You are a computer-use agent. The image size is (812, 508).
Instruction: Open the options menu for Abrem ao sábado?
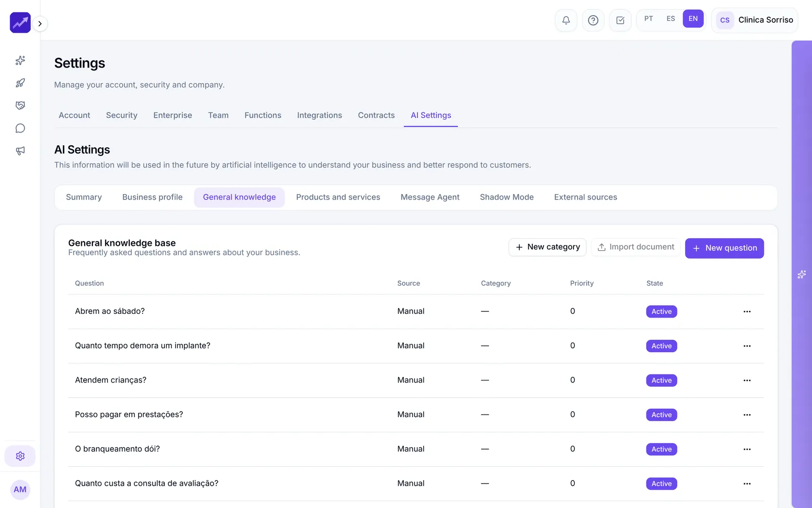[747, 311]
